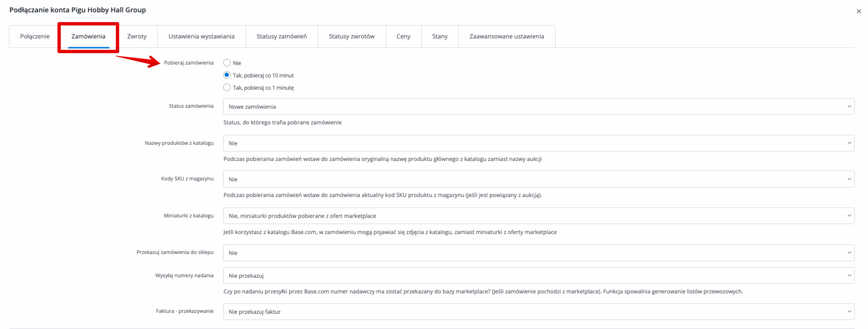This screenshot has width=868, height=329.
Task: Select the 'Nie' radio option for Pobieraj zamówienia
Action: pyautogui.click(x=227, y=63)
